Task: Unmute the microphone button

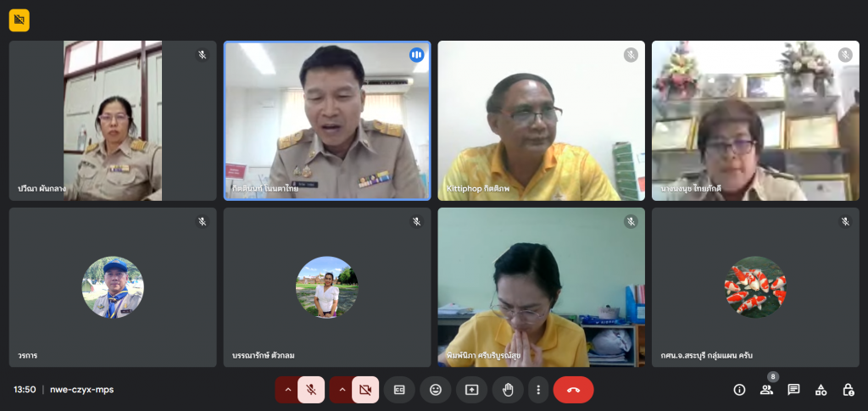Action: pyautogui.click(x=311, y=390)
